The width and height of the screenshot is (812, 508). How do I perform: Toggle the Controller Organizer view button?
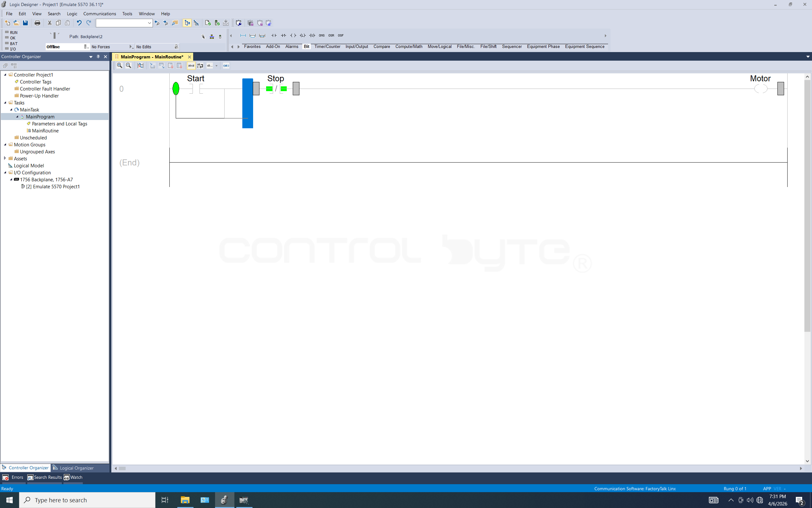(187, 23)
